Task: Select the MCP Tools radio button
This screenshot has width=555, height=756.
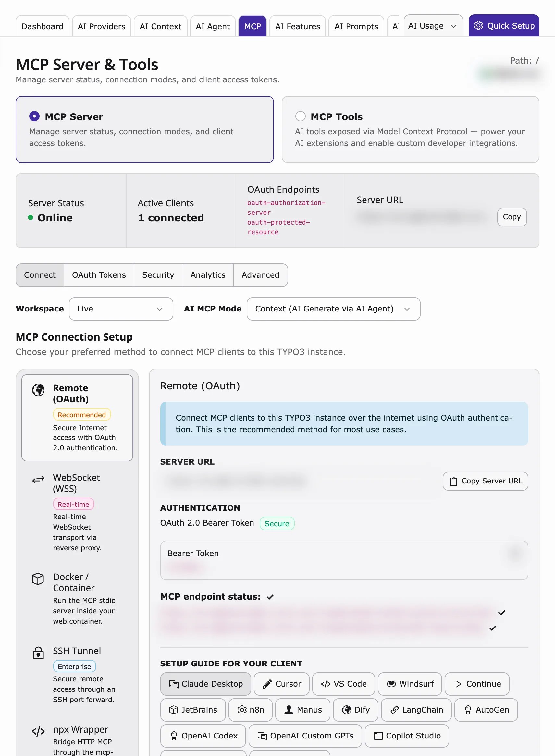Action: point(300,116)
